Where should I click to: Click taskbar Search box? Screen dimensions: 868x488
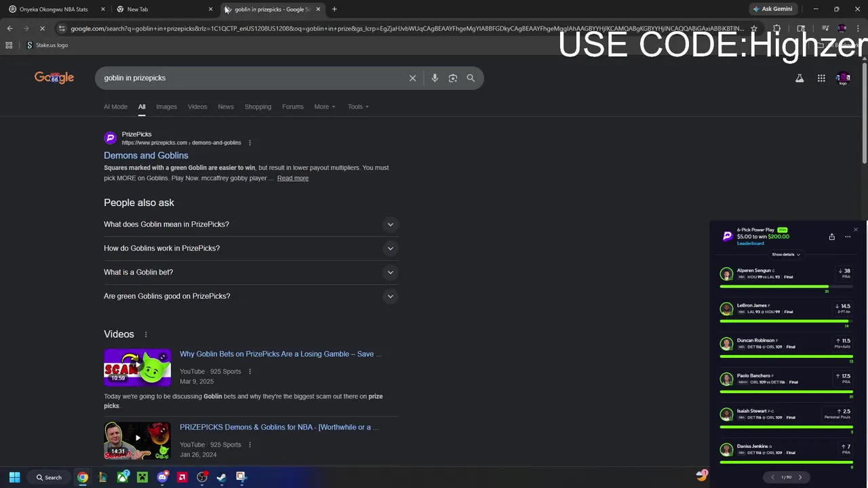[49, 477]
